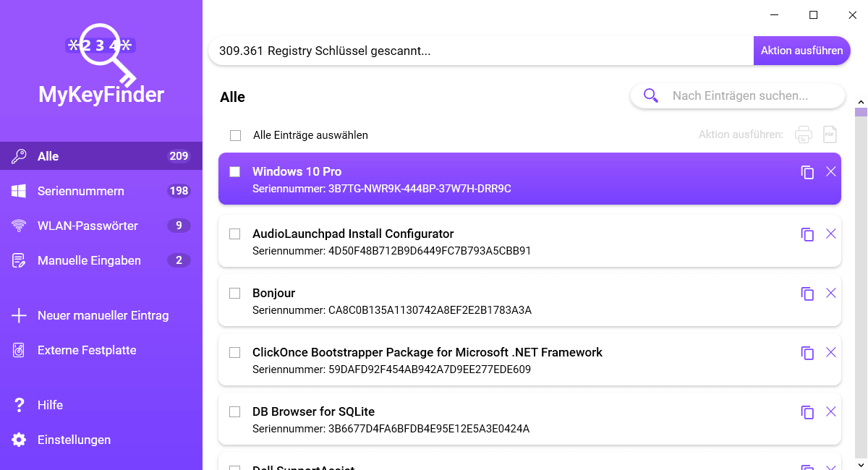Open Einstellungen from the sidebar

74,440
